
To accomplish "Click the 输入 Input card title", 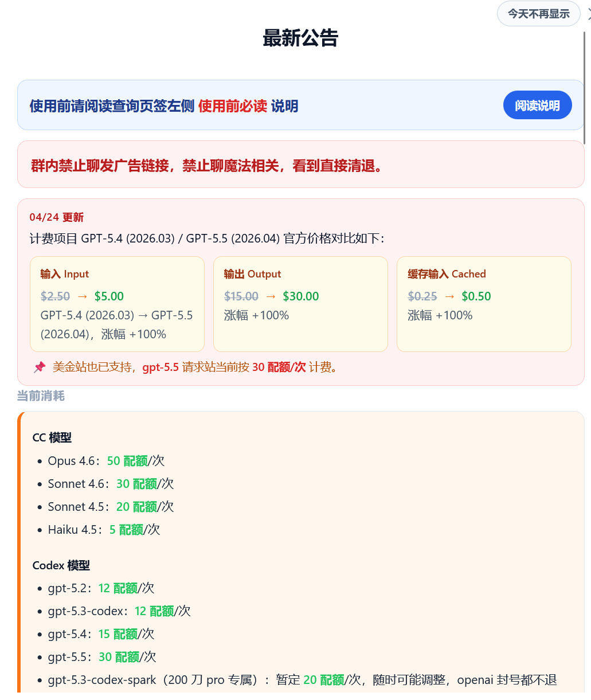I will tap(65, 274).
